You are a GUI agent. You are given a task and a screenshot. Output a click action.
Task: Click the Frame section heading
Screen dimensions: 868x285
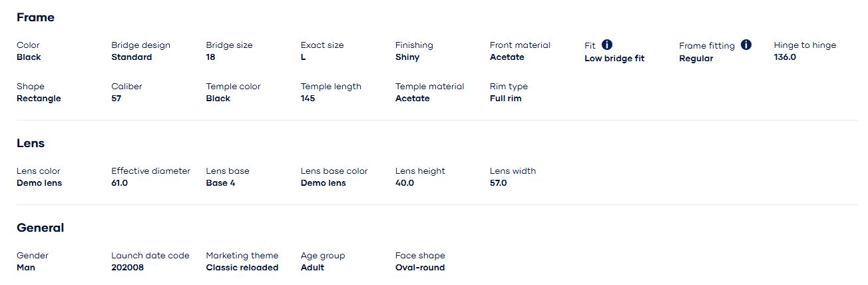click(35, 17)
